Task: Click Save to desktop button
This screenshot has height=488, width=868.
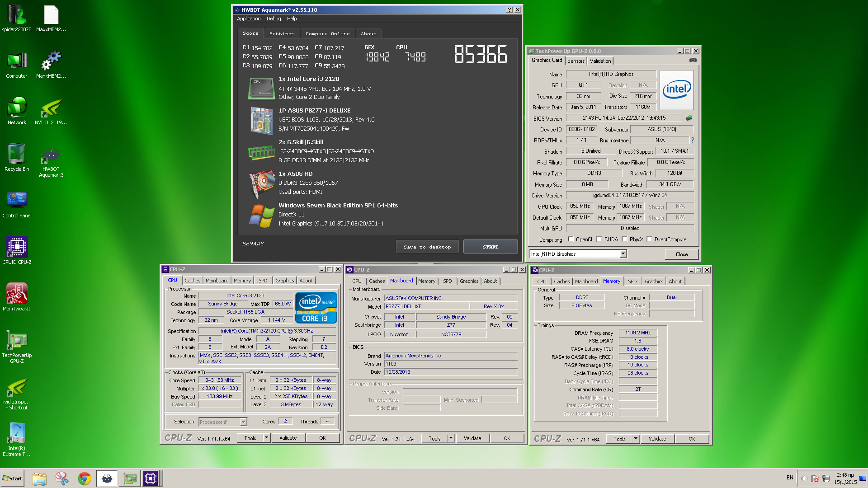Action: pos(427,247)
